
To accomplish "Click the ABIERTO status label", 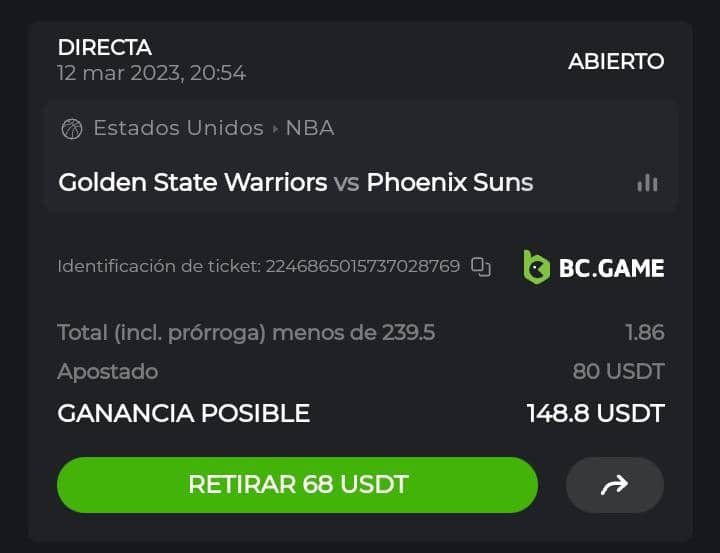I will coord(616,61).
